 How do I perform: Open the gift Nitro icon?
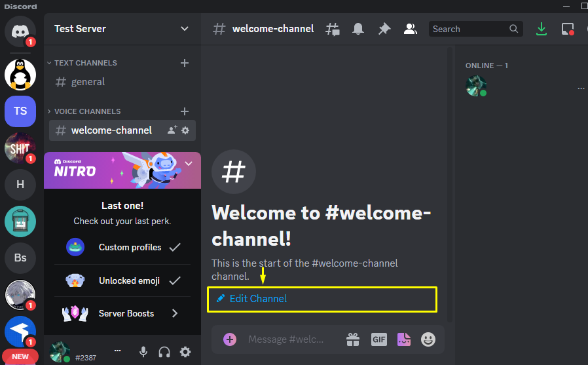coord(353,339)
